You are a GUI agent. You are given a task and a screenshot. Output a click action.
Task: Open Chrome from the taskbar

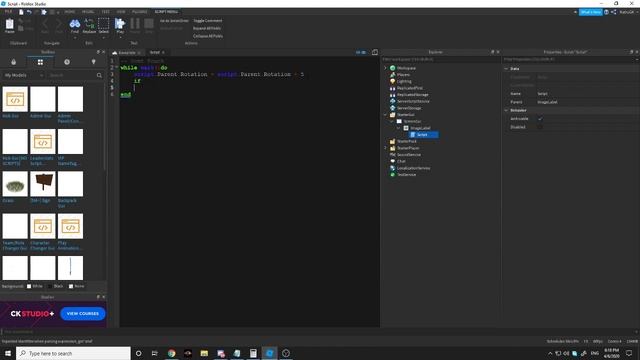tap(171, 353)
